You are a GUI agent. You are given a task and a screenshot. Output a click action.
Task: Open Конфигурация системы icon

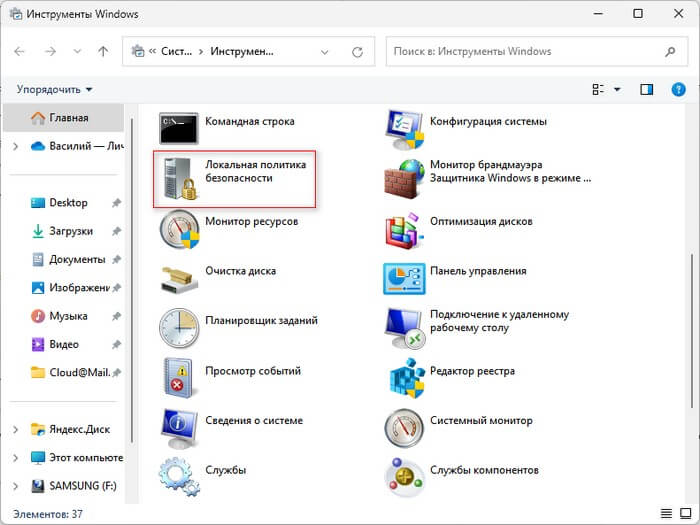coord(404,129)
